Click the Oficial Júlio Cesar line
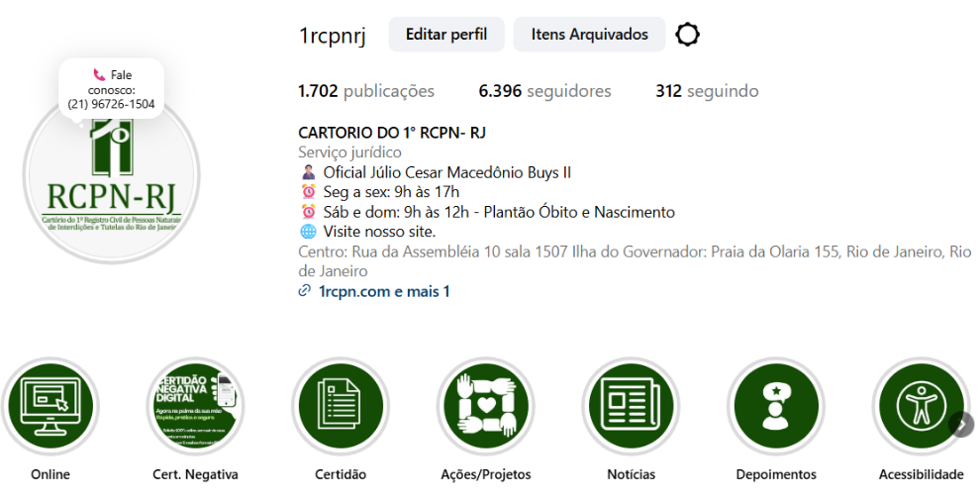The image size is (980, 502). coord(446,172)
